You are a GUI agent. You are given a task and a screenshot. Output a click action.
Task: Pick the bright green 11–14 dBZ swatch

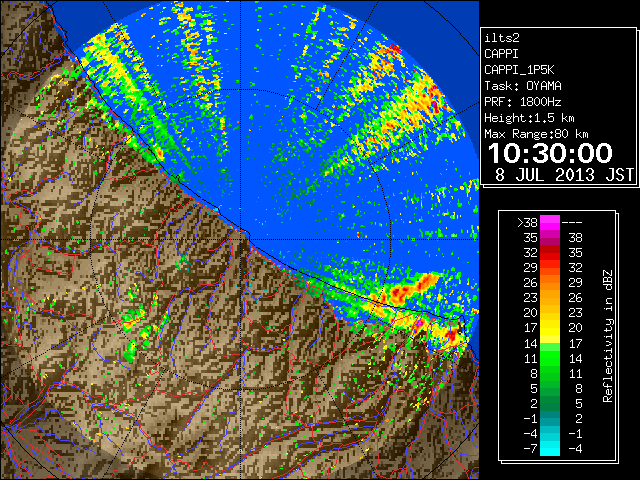(550, 358)
